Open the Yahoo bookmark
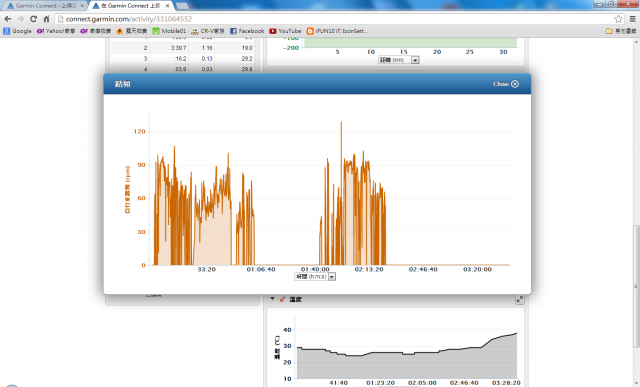 tap(56, 31)
